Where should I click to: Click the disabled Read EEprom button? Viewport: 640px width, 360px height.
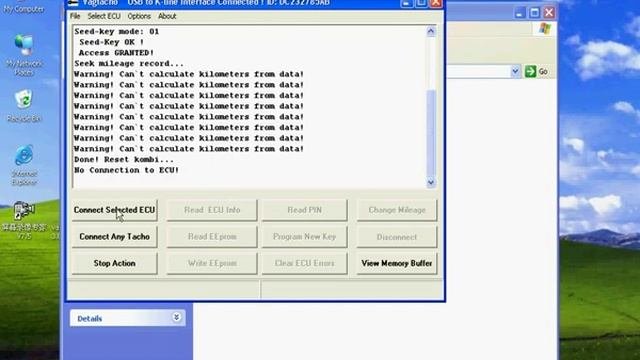pos(212,237)
